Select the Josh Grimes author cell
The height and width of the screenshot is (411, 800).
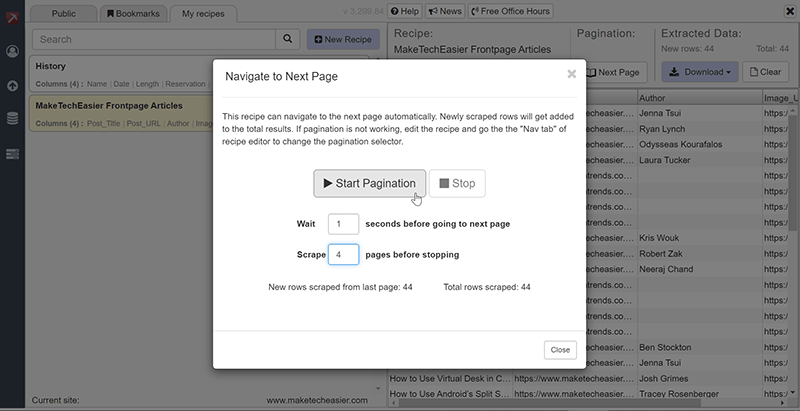coord(699,378)
